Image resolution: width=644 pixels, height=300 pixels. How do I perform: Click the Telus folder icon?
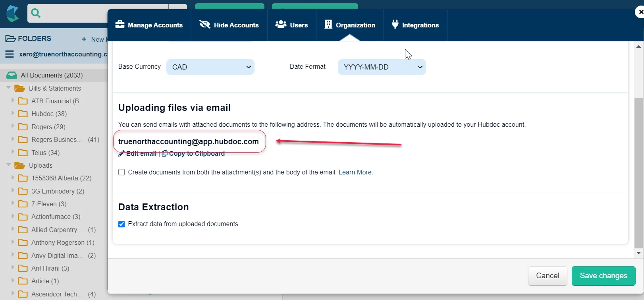23,153
